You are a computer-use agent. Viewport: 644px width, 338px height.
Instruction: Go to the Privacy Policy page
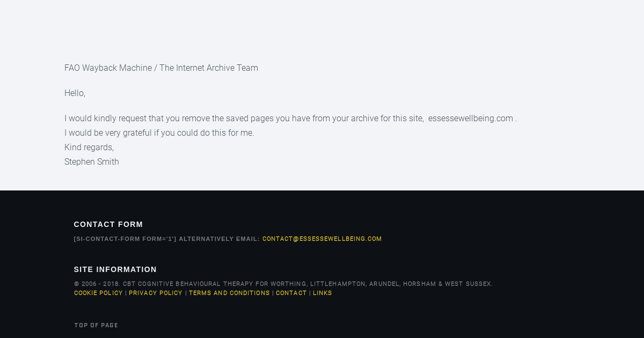click(x=156, y=293)
